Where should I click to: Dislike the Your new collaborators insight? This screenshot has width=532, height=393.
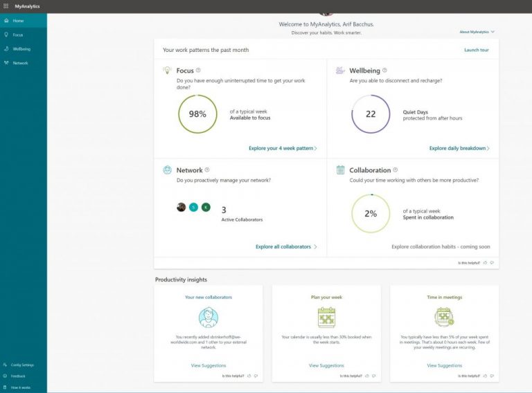256,376
